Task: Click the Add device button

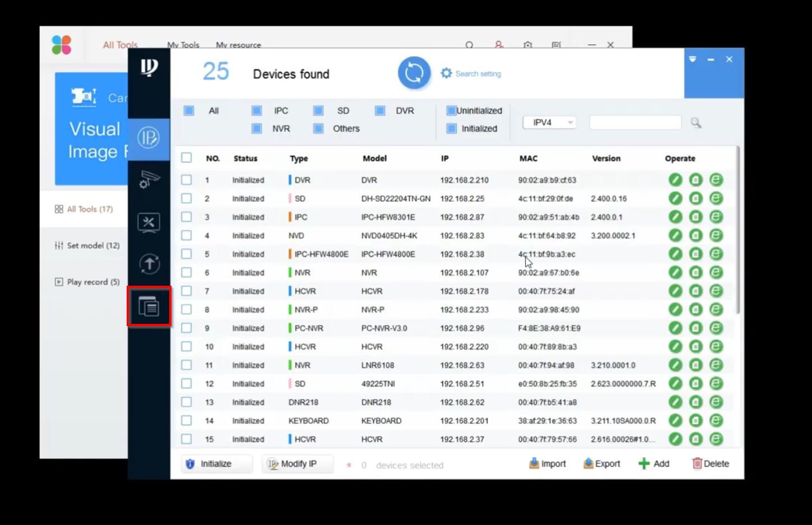Action: click(x=654, y=464)
